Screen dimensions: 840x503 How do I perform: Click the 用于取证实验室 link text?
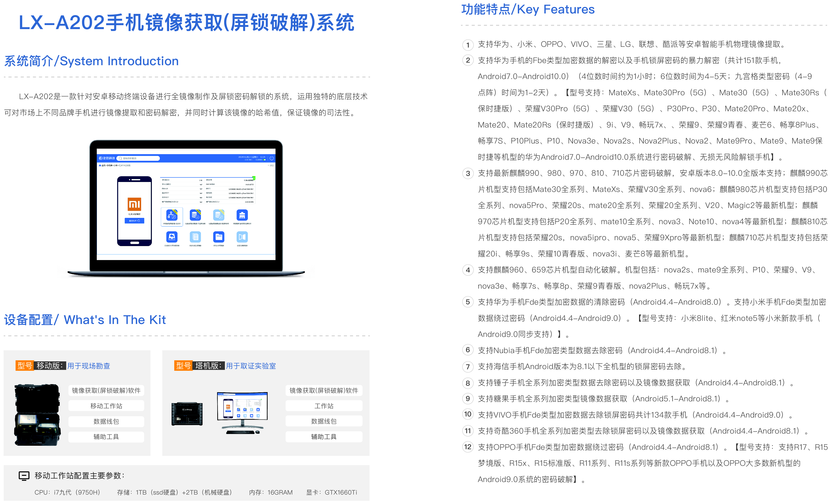coord(251,365)
